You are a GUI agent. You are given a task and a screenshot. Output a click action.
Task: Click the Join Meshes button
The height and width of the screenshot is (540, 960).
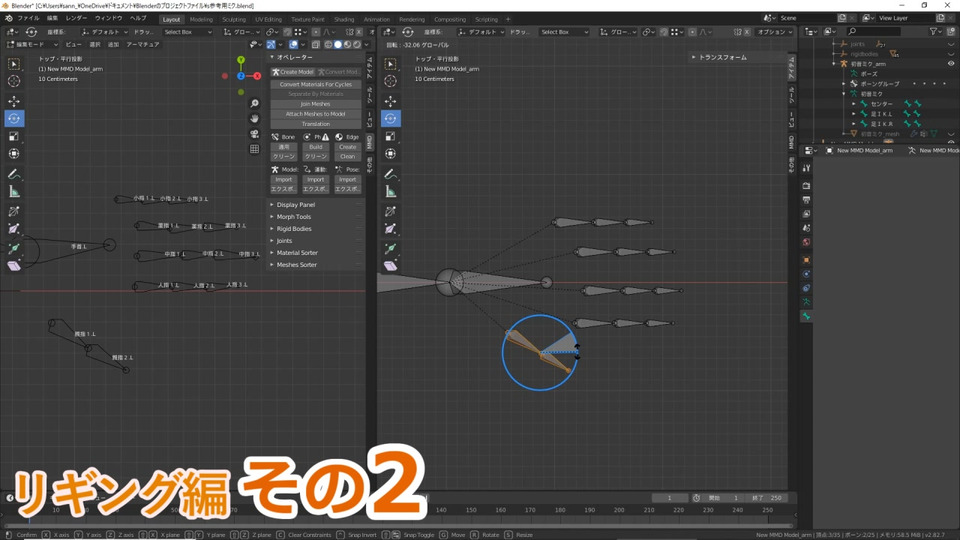click(315, 104)
